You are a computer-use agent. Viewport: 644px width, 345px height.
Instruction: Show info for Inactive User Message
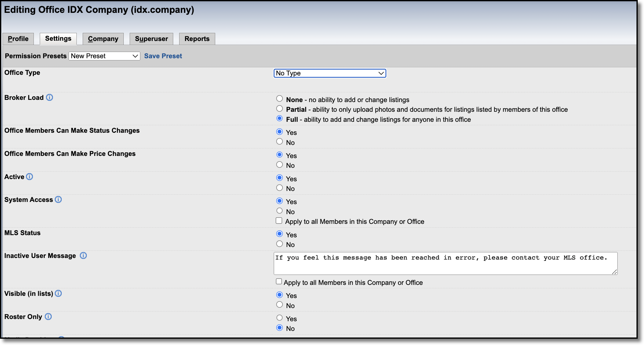[83, 255]
